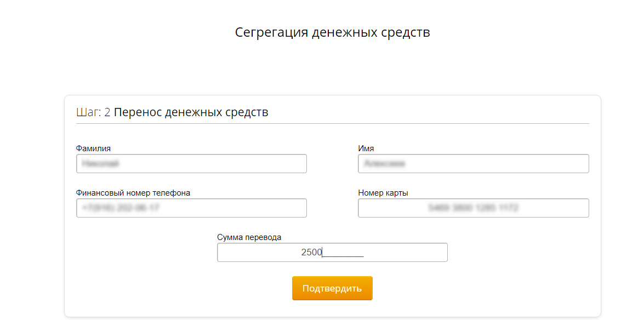Click empty form area left of Сумма перевода field
Viewport: 644px width, 320px height.
click(x=143, y=253)
